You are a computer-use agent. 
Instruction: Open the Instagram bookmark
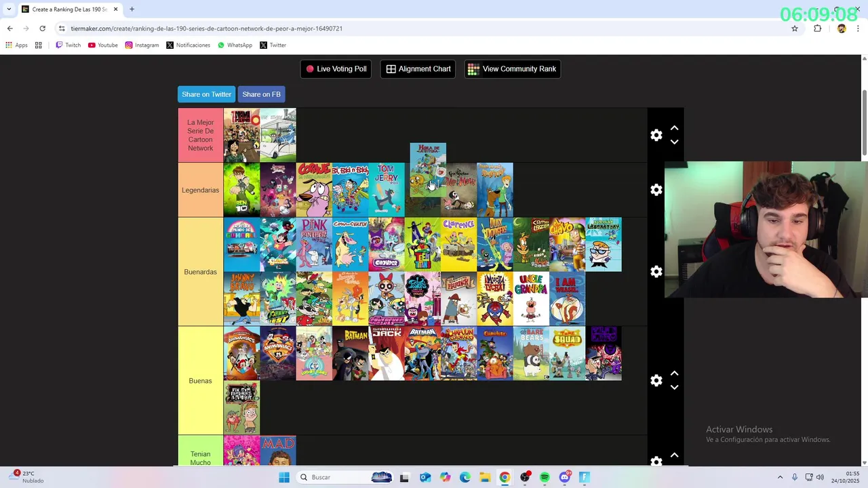[142, 45]
